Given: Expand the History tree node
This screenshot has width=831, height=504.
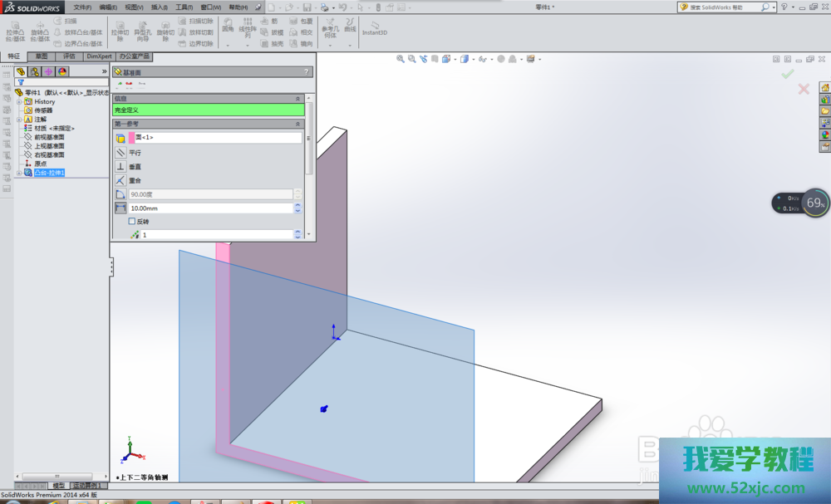Looking at the screenshot, I should coord(18,101).
